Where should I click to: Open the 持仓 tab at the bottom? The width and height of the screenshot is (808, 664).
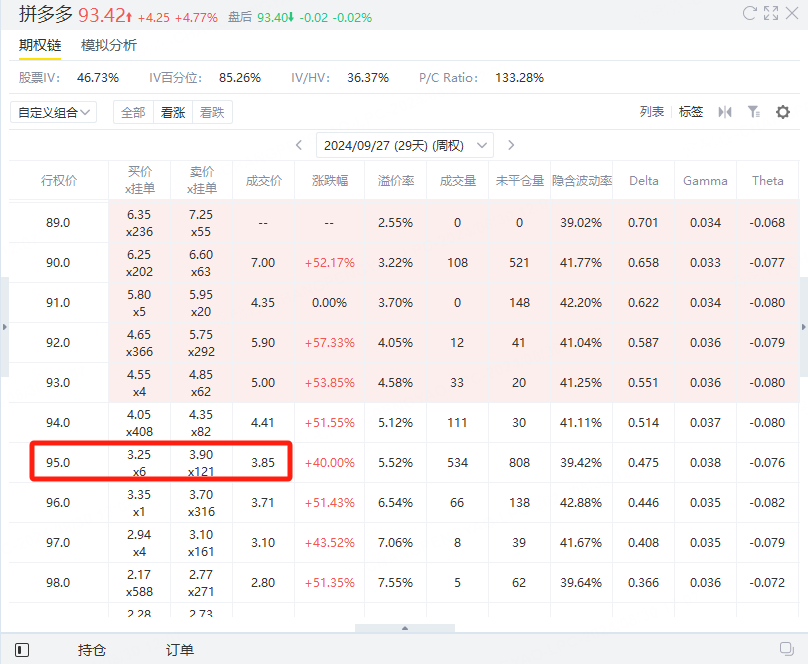(92, 650)
